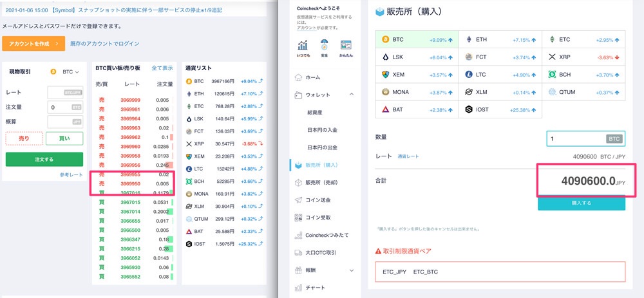This screenshot has height=298, width=644.
Task: Click the LTC row price 15242円
Action: (225, 169)
